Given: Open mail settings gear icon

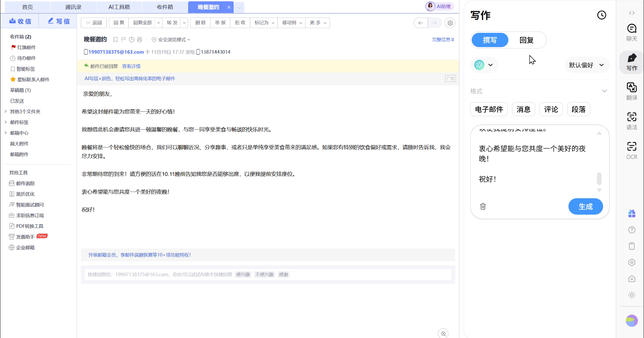Looking at the screenshot, I should click(450, 23).
